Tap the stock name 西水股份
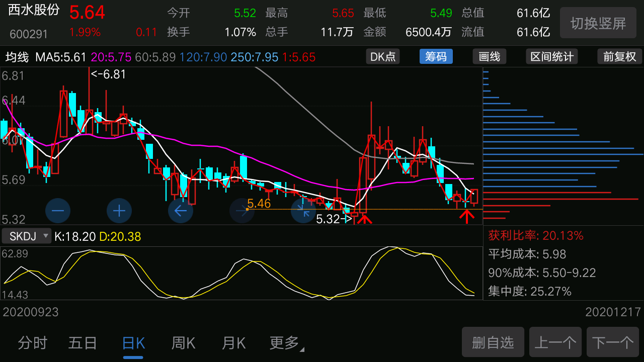Viewport: 644px width, 362px height. 34,11
